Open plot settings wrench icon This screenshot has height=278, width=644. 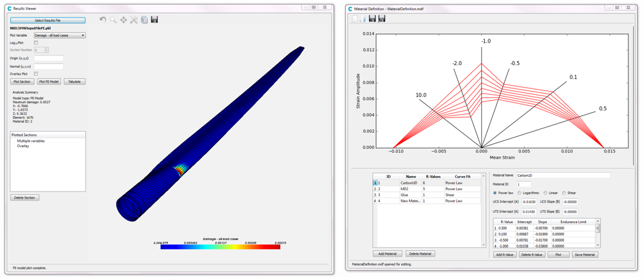pos(134,20)
